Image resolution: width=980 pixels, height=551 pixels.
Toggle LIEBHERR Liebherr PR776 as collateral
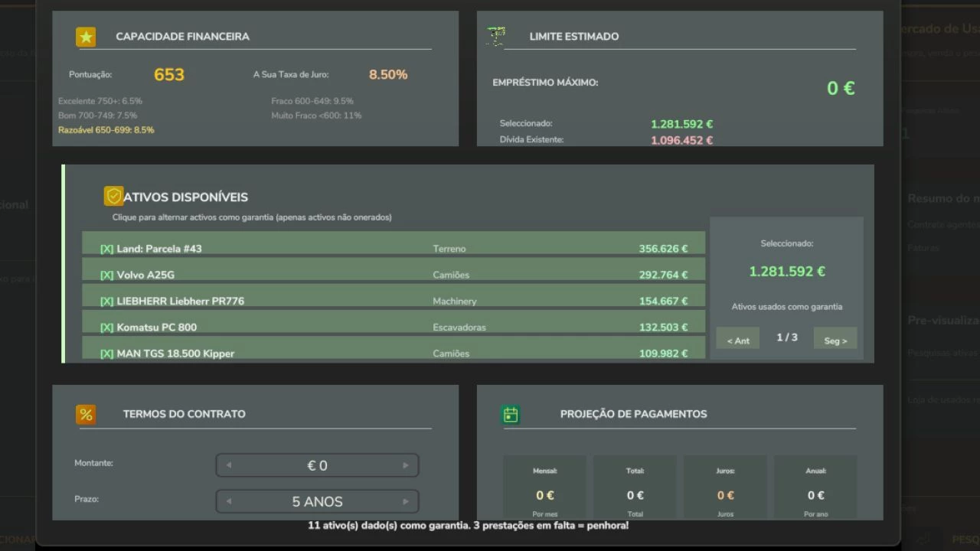point(394,296)
